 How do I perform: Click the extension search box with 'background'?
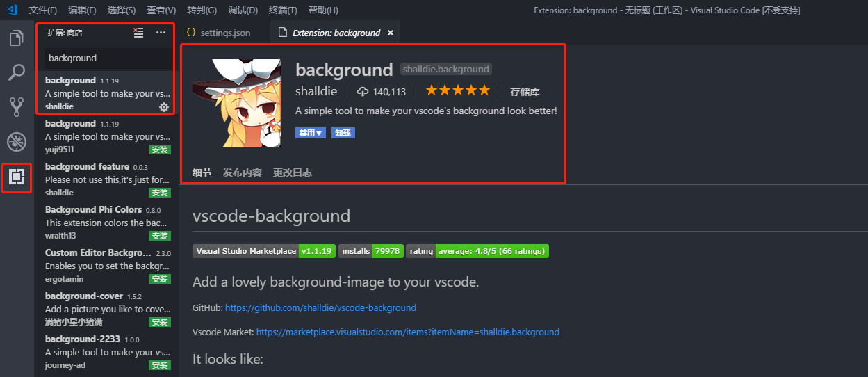pos(108,58)
